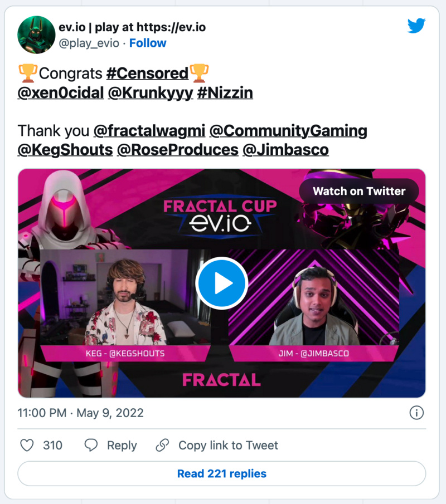446x504 pixels.
Task: Open the tweet info circle icon
Action: pyautogui.click(x=416, y=413)
